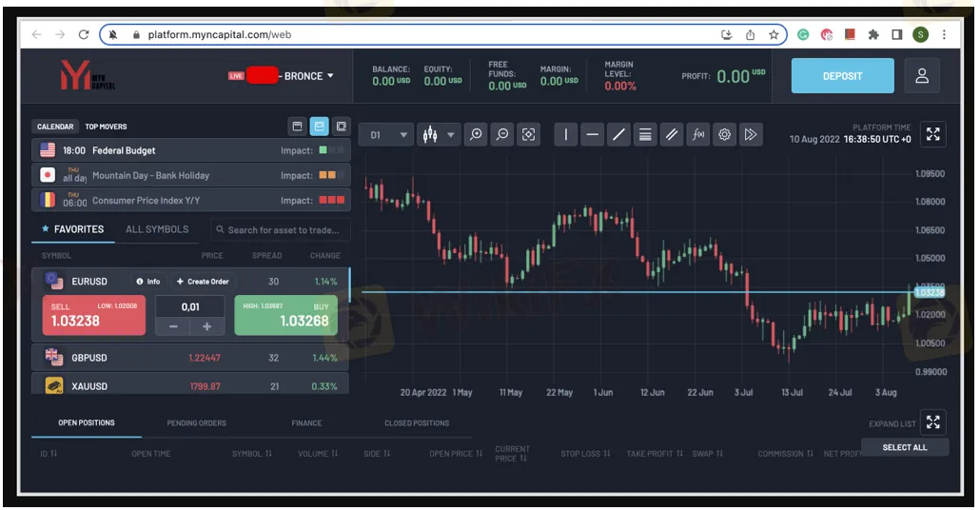Click the asset search field
980x510 pixels.
pos(281,230)
